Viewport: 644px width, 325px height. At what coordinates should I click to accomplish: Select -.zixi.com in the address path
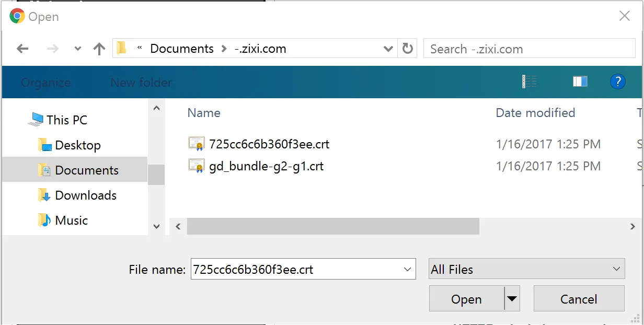tap(260, 49)
